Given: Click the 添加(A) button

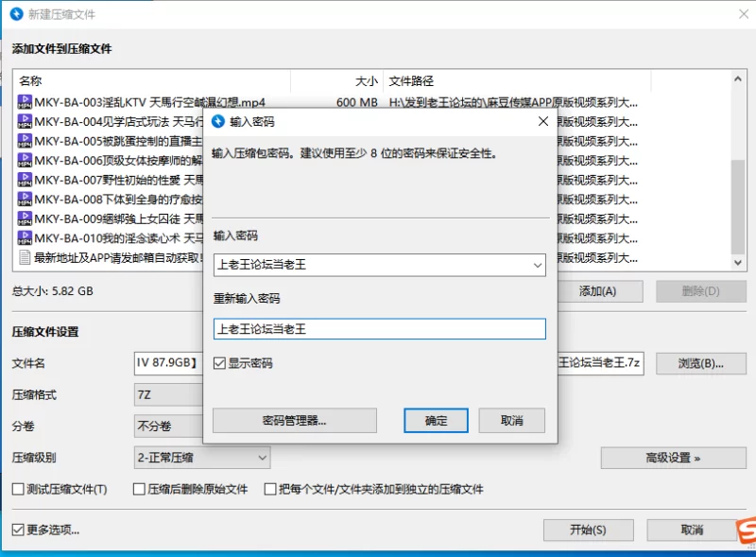Looking at the screenshot, I should coord(600,291).
